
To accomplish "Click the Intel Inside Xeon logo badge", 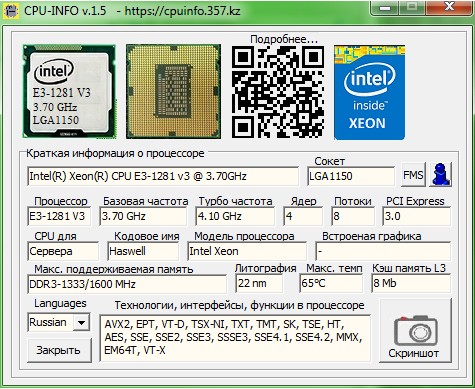I will coord(369,92).
